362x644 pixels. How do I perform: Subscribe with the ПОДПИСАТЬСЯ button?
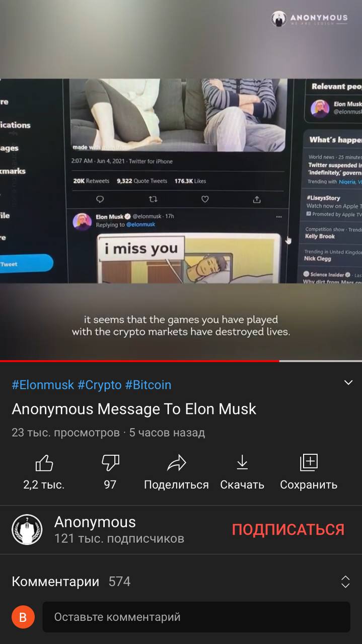[x=288, y=529]
